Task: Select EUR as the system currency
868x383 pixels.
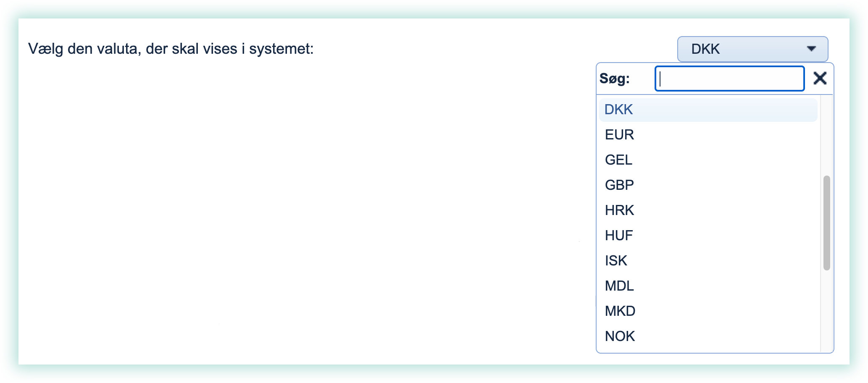Action: [619, 134]
